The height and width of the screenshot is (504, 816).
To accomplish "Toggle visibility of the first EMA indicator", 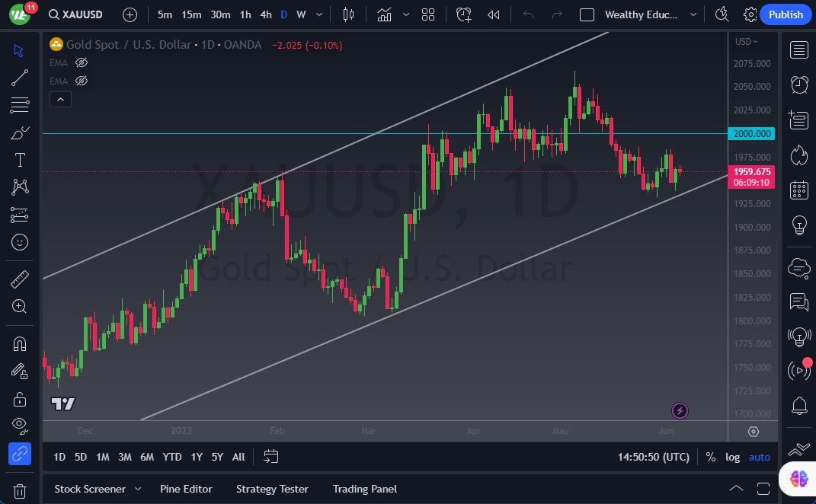I will tap(82, 62).
